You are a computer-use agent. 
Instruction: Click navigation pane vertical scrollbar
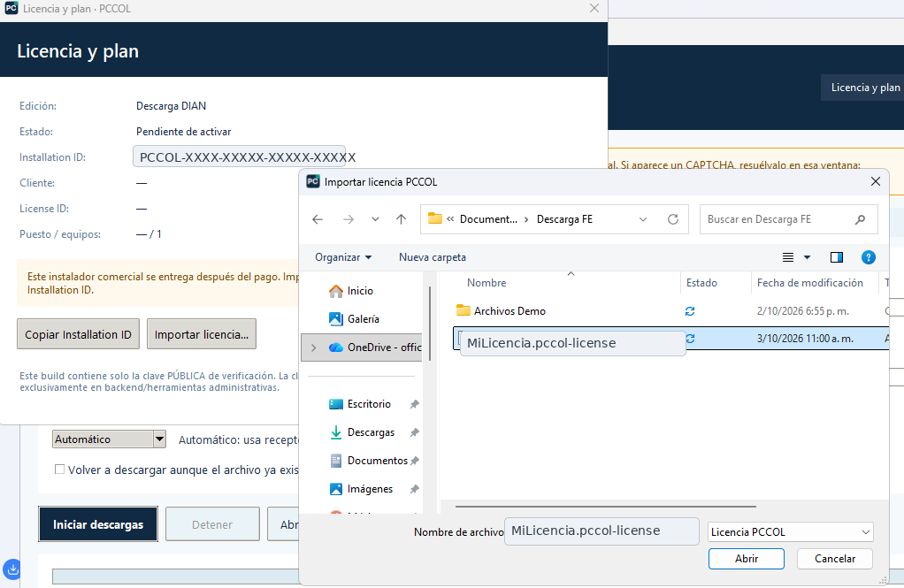[x=430, y=323]
